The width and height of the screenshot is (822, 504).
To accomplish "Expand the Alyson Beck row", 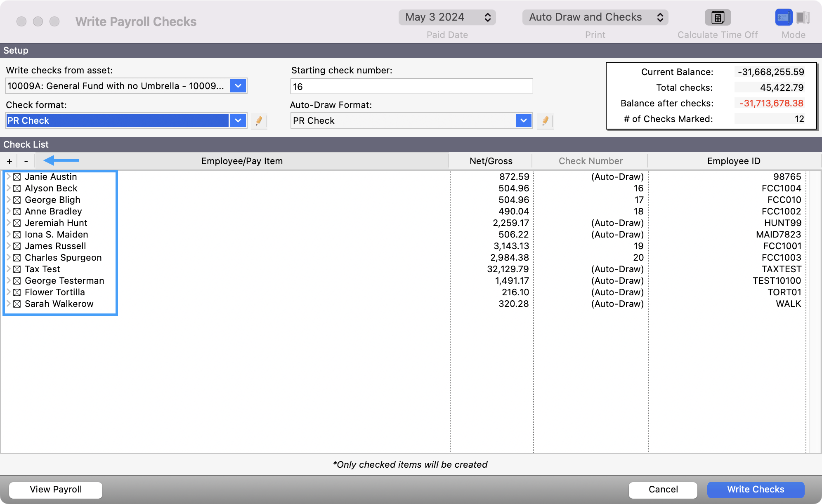I will [x=8, y=188].
